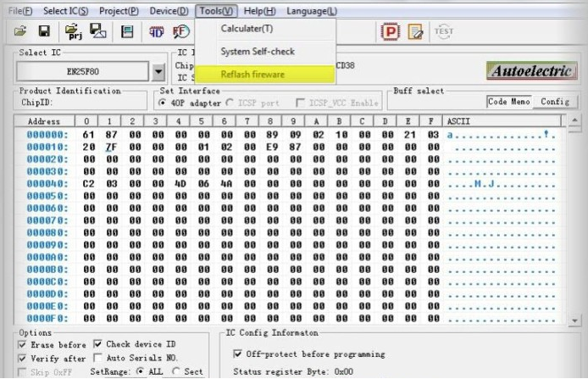Expand the Select IC dropdown arrow

click(158, 71)
